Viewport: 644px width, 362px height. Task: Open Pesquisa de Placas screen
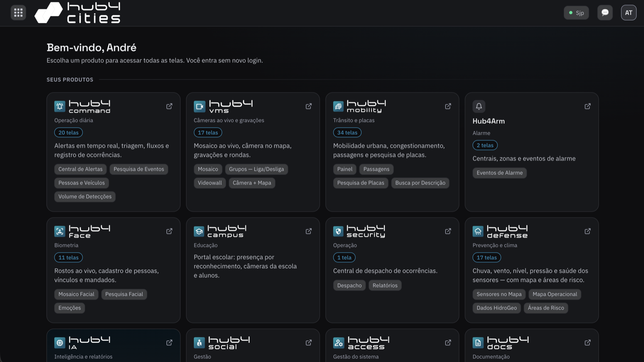361,183
